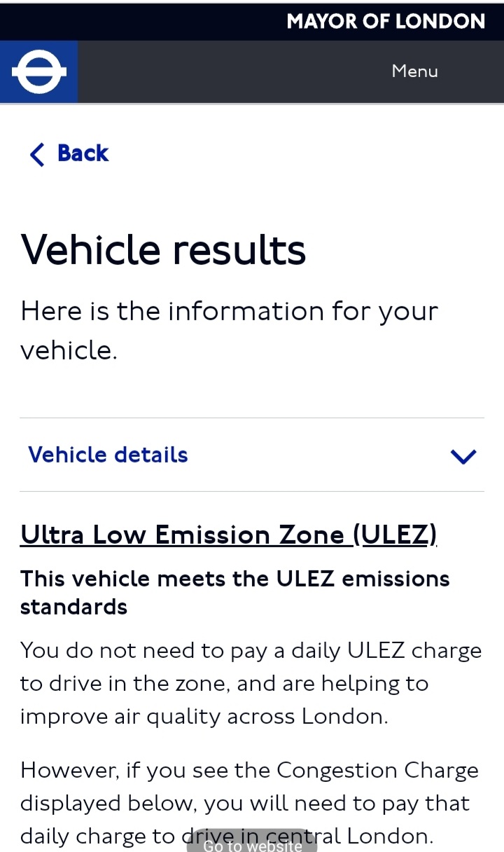This screenshot has height=852, width=504.
Task: Open the Menu in the header
Action: coord(414,71)
